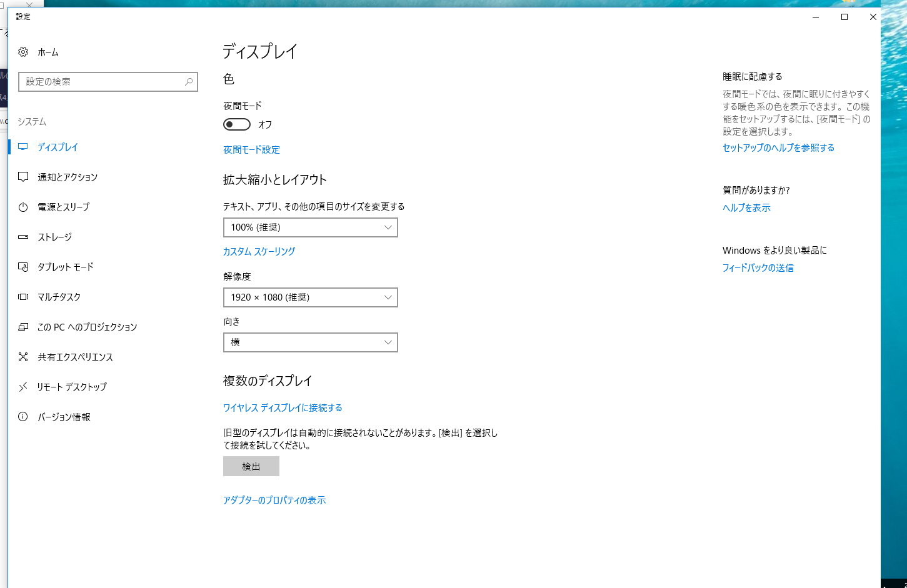The height and width of the screenshot is (588, 907).
Task: Click the 設定の検索 search field
Action: [x=100, y=82]
